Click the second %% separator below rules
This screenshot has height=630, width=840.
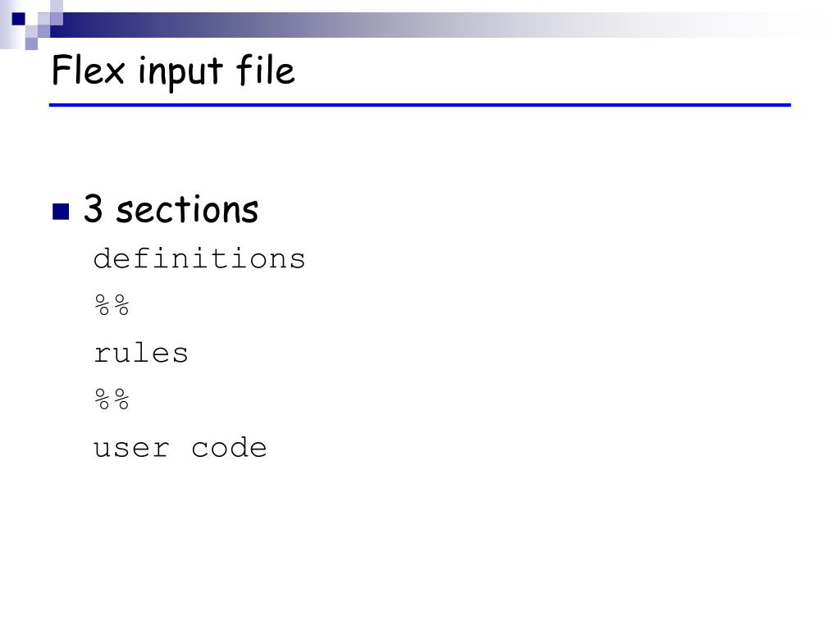[112, 401]
